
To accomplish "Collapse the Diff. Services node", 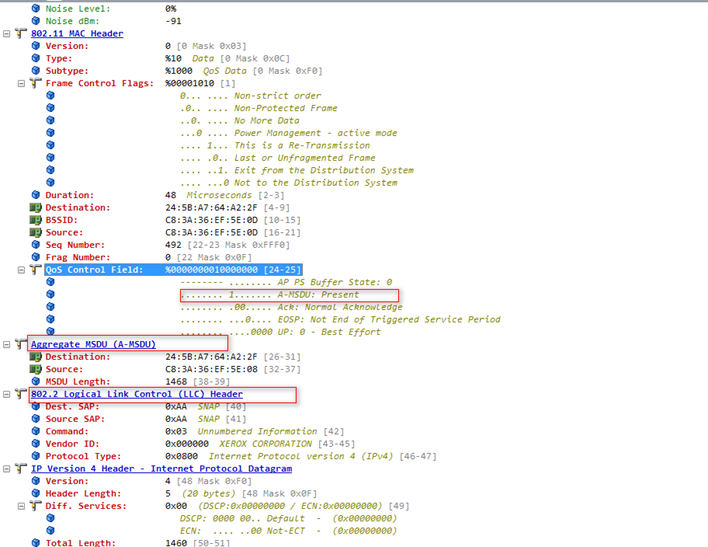I will point(21,506).
